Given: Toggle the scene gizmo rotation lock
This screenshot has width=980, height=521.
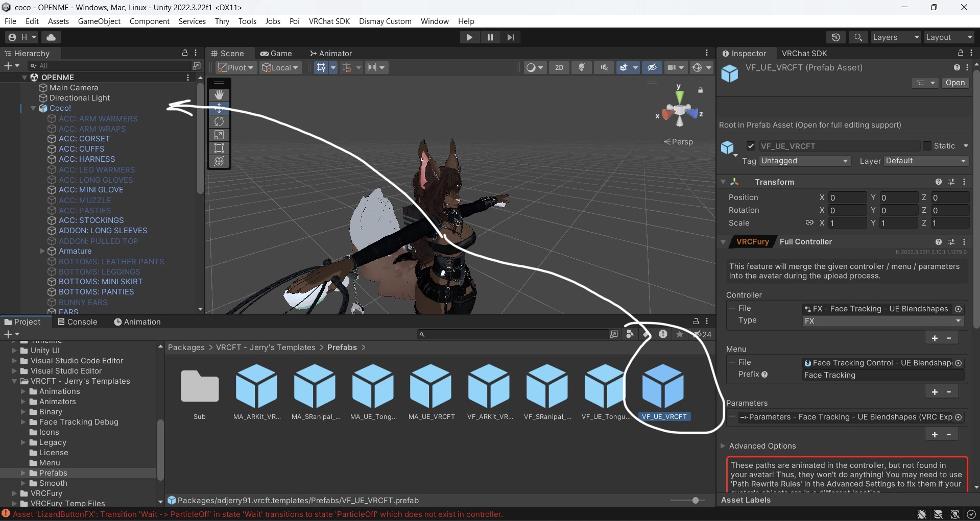Looking at the screenshot, I should coord(701,90).
